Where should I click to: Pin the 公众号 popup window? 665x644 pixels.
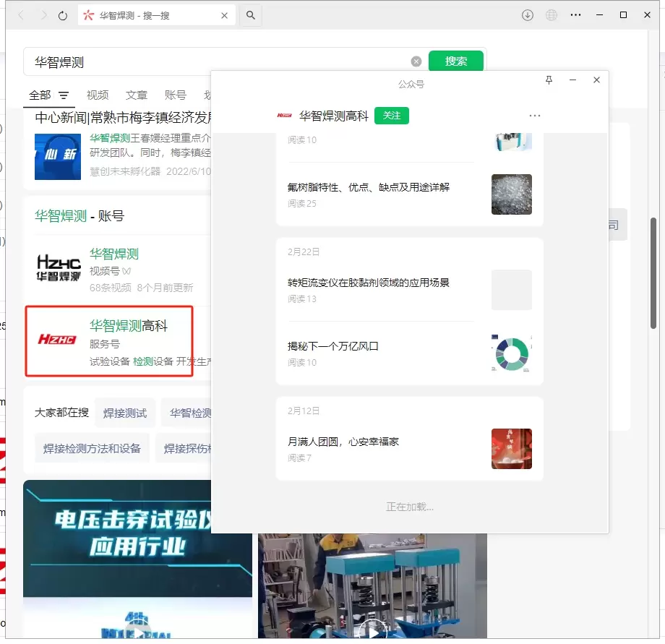point(549,80)
